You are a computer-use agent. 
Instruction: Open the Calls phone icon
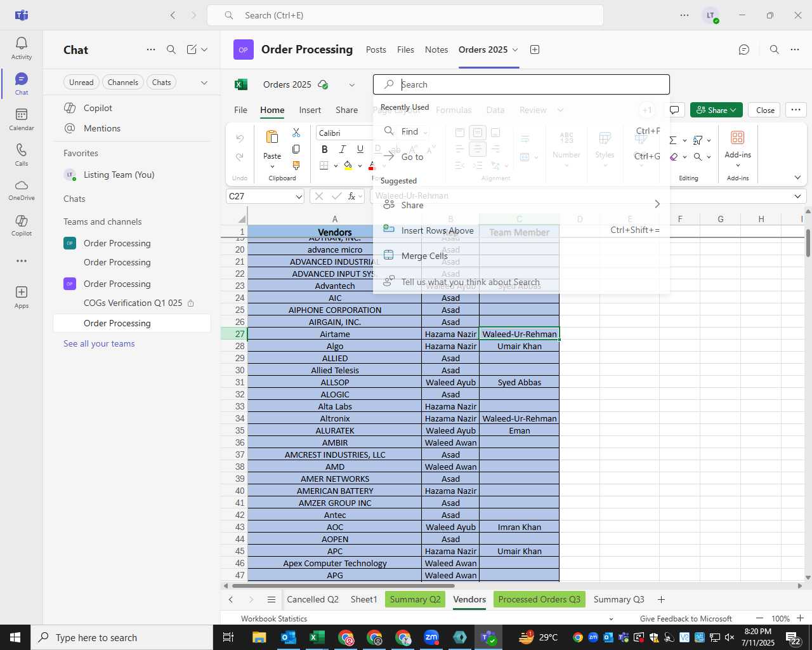coord(22,154)
